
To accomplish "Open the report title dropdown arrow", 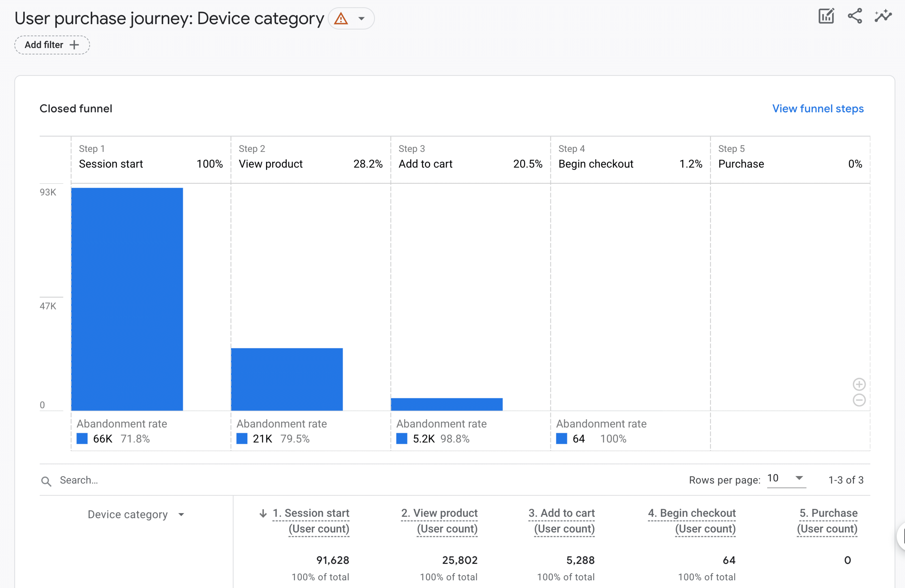I will (362, 19).
